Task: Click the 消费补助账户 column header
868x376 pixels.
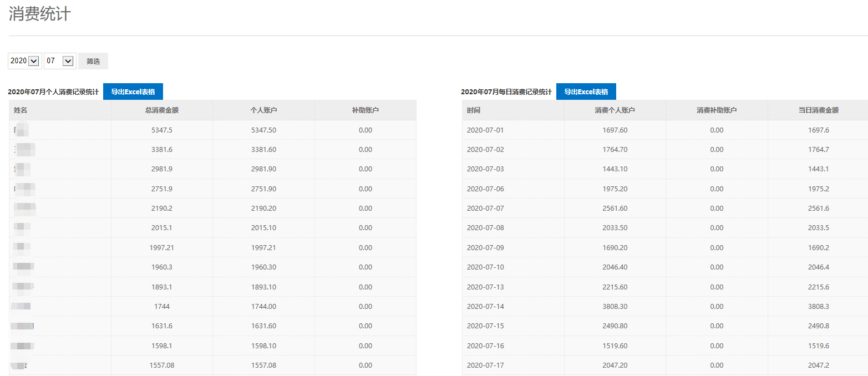Action: (x=717, y=110)
